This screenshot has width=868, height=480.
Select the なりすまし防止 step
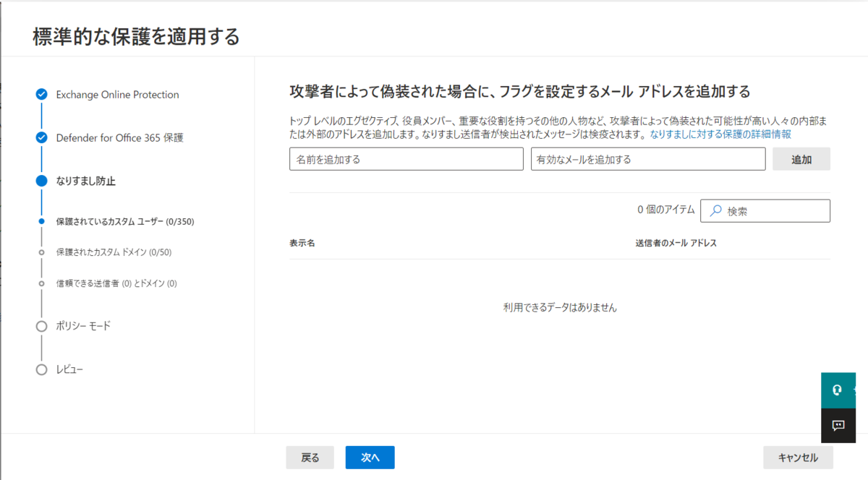coord(85,181)
